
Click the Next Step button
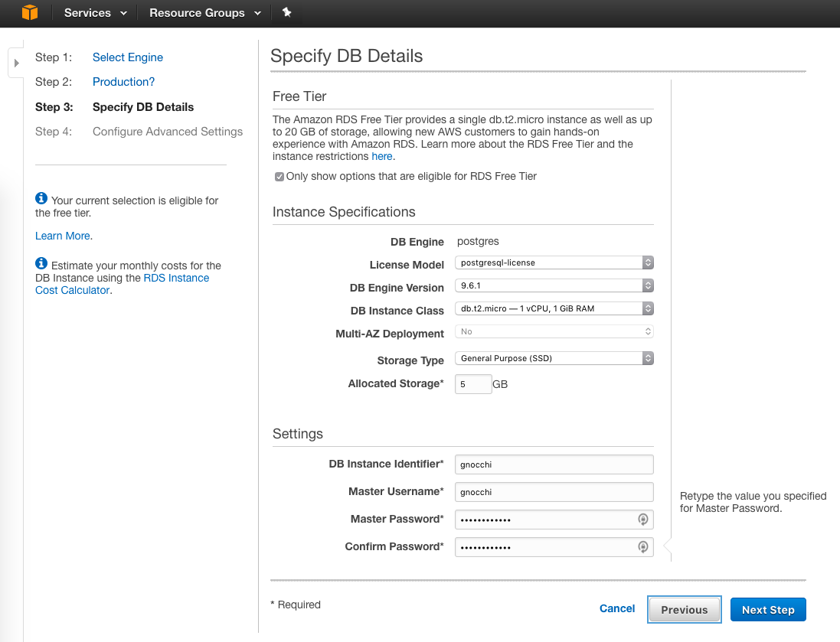click(x=767, y=610)
